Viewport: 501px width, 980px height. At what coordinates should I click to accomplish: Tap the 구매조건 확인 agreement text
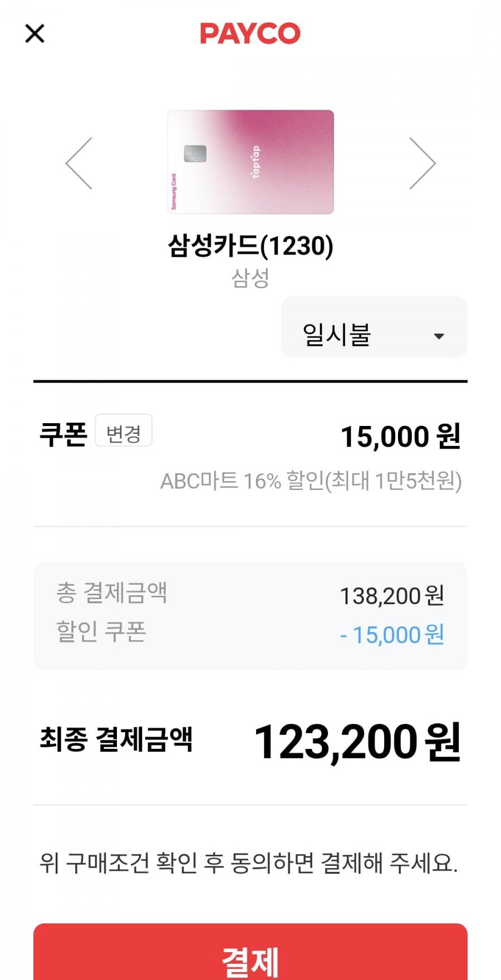coord(248,863)
